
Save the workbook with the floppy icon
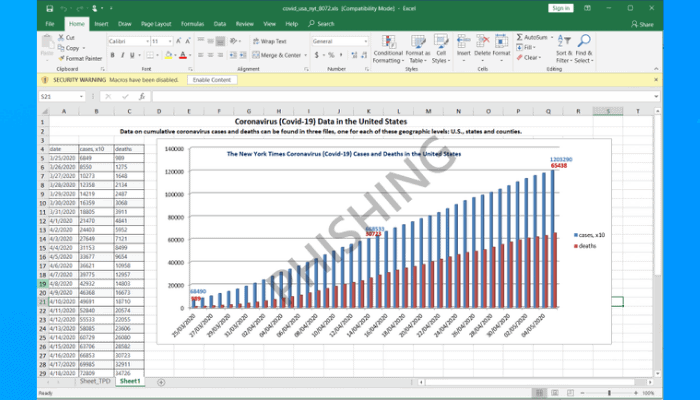(50, 8)
